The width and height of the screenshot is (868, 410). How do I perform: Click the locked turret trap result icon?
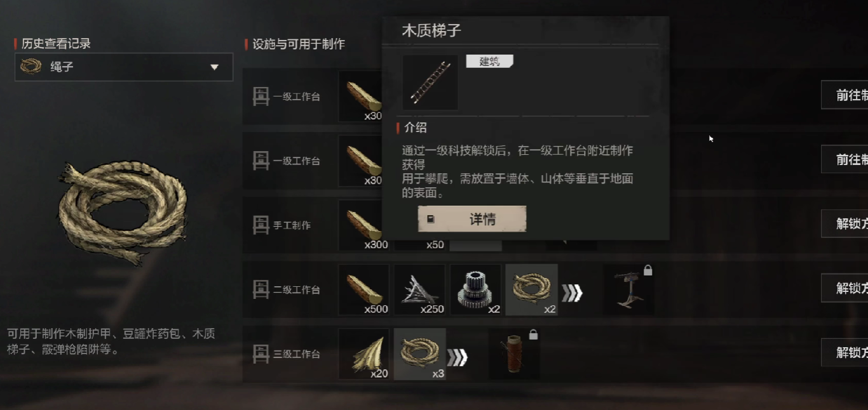coord(629,289)
